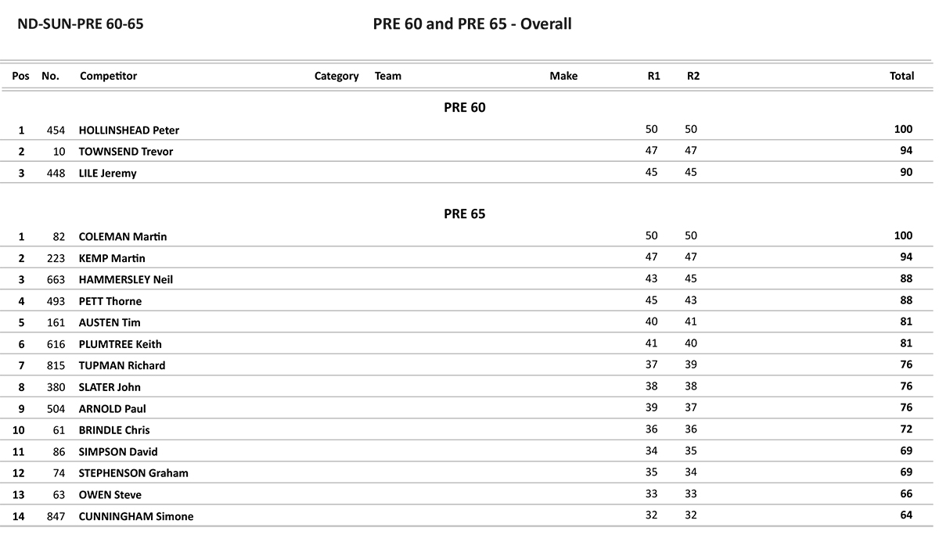Click the R1 column header

tap(653, 76)
